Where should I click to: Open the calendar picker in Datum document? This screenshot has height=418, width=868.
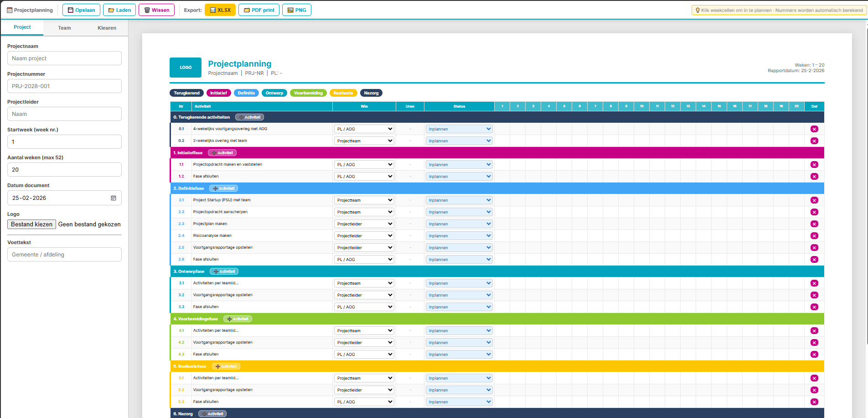114,198
